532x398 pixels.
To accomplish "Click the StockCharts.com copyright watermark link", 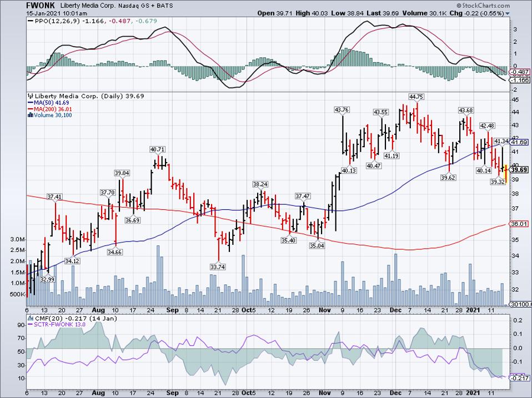I will point(483,6).
